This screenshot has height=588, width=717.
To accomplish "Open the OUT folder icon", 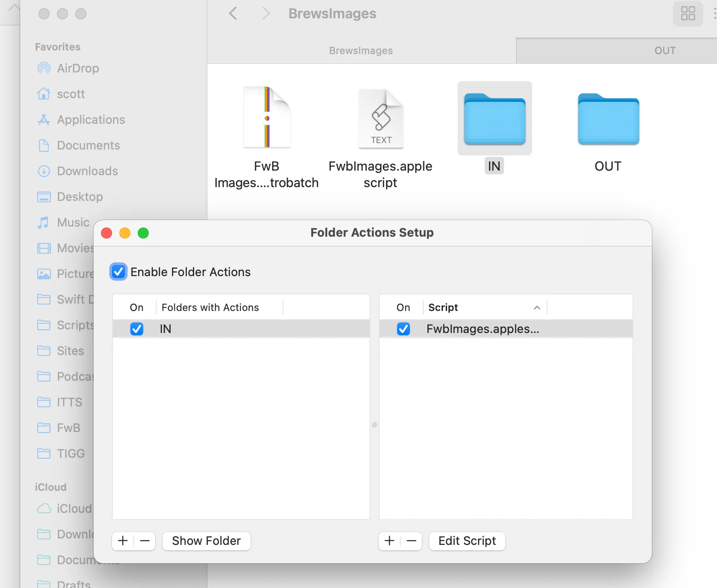I will 608,118.
